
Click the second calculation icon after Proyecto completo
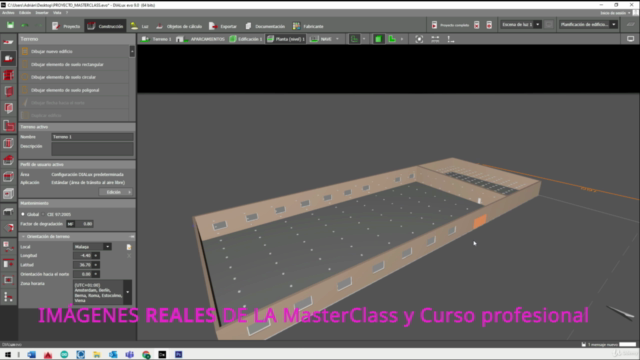point(476,25)
